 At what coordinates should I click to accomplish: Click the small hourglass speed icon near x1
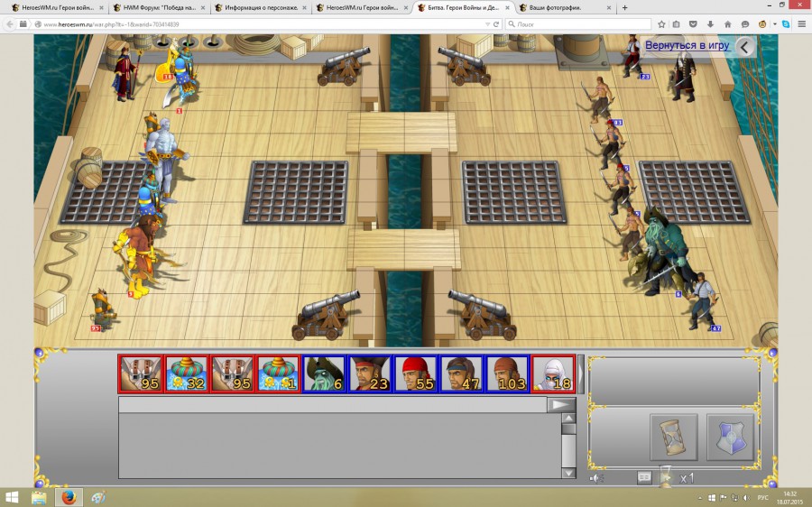[666, 476]
